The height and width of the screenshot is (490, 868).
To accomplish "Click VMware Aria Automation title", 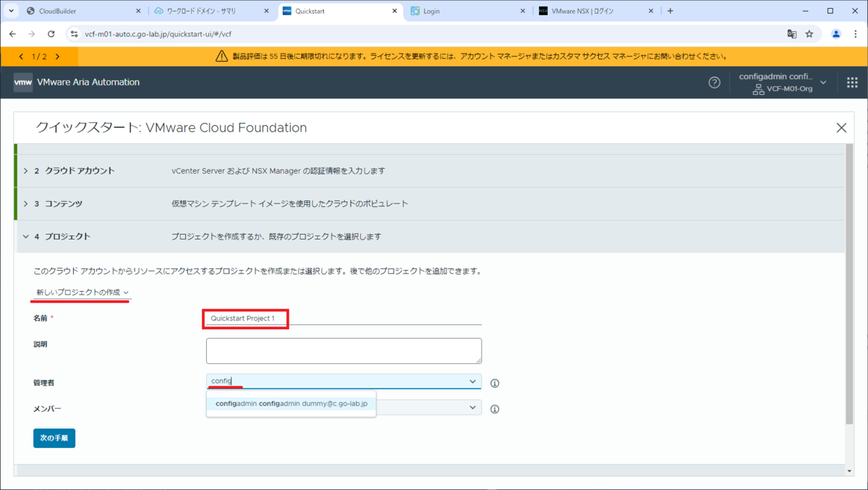I will [x=89, y=83].
